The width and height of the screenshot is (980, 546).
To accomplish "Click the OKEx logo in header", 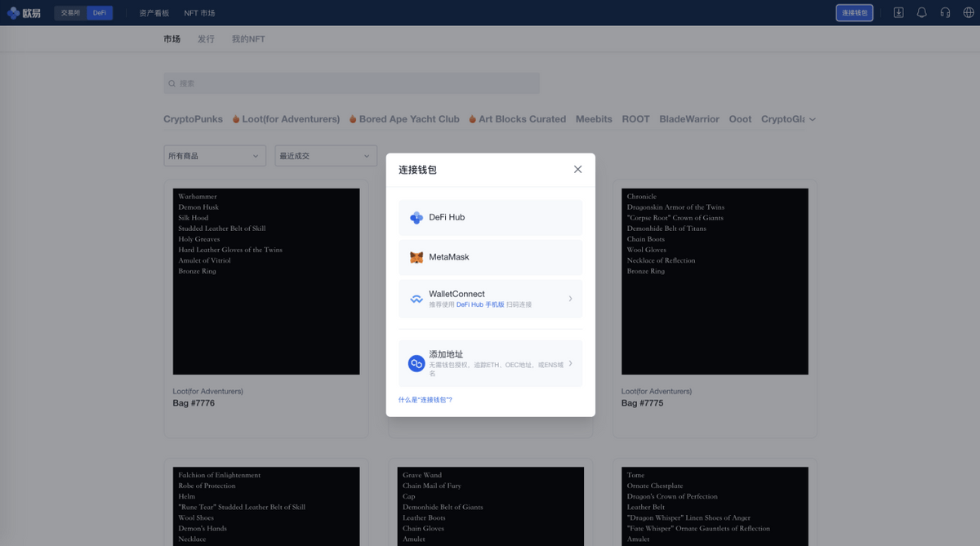I will click(x=24, y=12).
